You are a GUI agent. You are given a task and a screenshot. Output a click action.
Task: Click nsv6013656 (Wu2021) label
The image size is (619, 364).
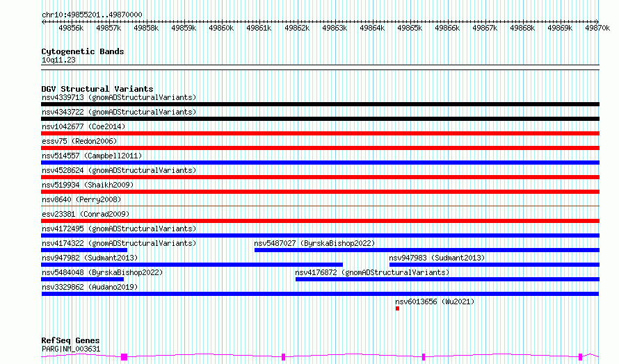[435, 301]
